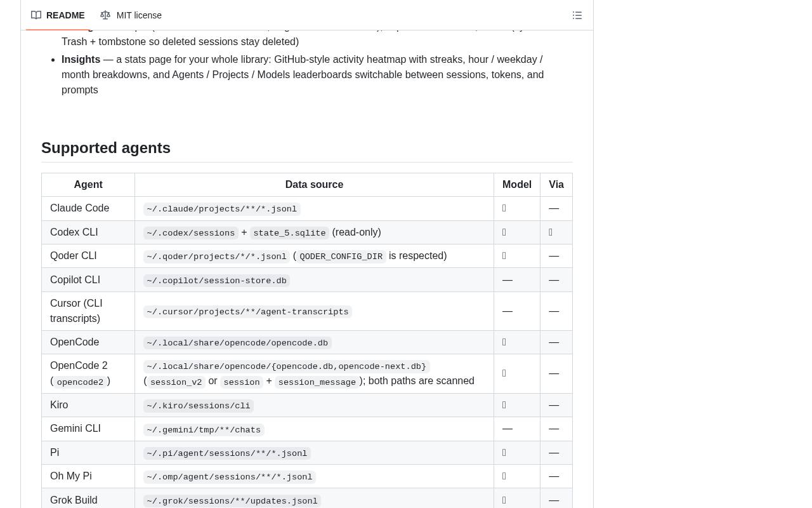Viewport: 812px width, 508px height.
Task: Click the ~/.grok/sessions/**/updates.jsonl path
Action: (x=232, y=501)
